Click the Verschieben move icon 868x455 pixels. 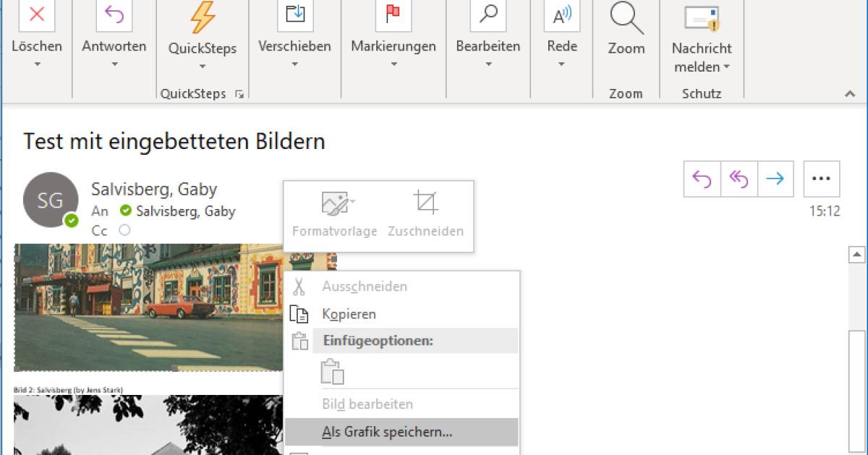pyautogui.click(x=295, y=15)
